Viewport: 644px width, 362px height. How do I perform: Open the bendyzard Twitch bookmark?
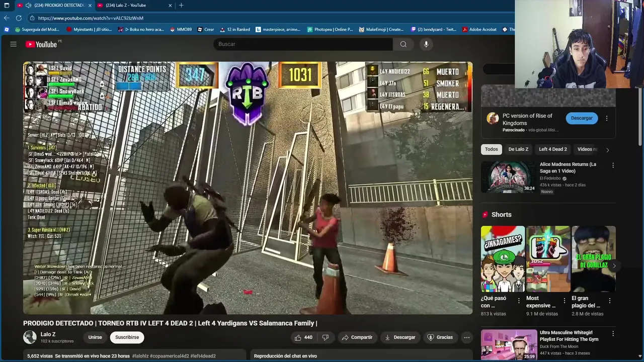[434, 30]
